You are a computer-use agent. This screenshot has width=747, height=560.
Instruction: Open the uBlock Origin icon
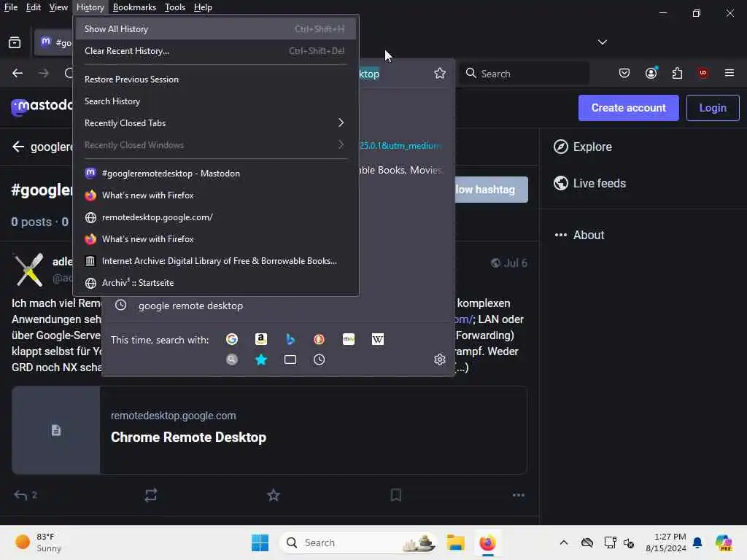coord(703,73)
